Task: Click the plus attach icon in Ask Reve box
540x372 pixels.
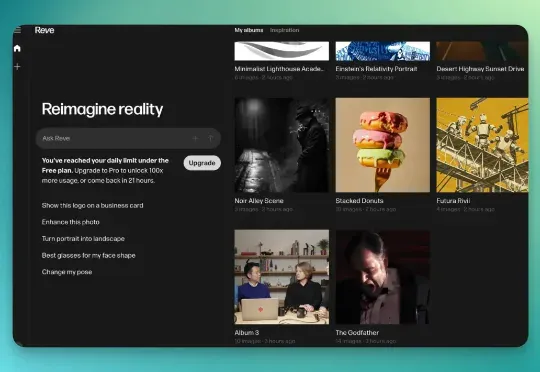Action: pos(195,138)
